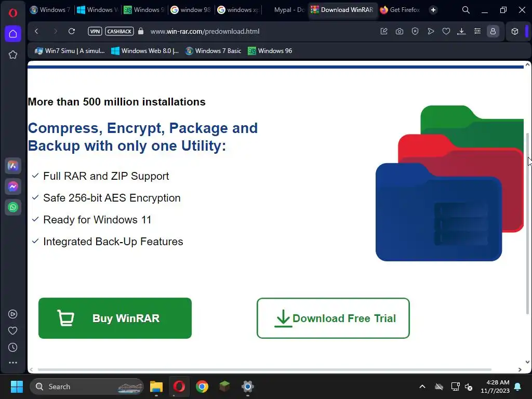Screen dimensions: 532x399
Task: Switch to the window 98 Google tab
Action: point(191,10)
